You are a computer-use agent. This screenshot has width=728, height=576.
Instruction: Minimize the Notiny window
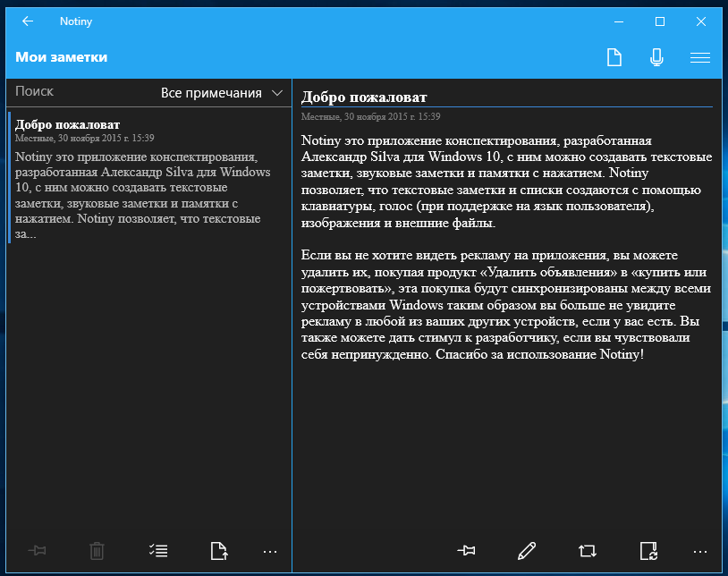pos(618,21)
